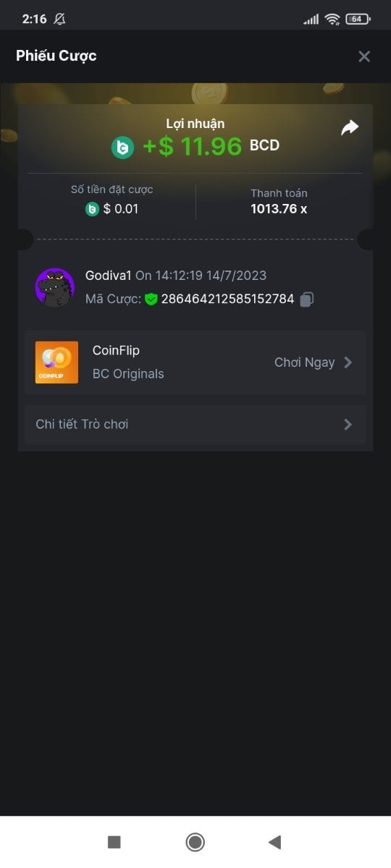Tap the BCD coin icon beside profit
The image size is (391, 868).
point(123,148)
